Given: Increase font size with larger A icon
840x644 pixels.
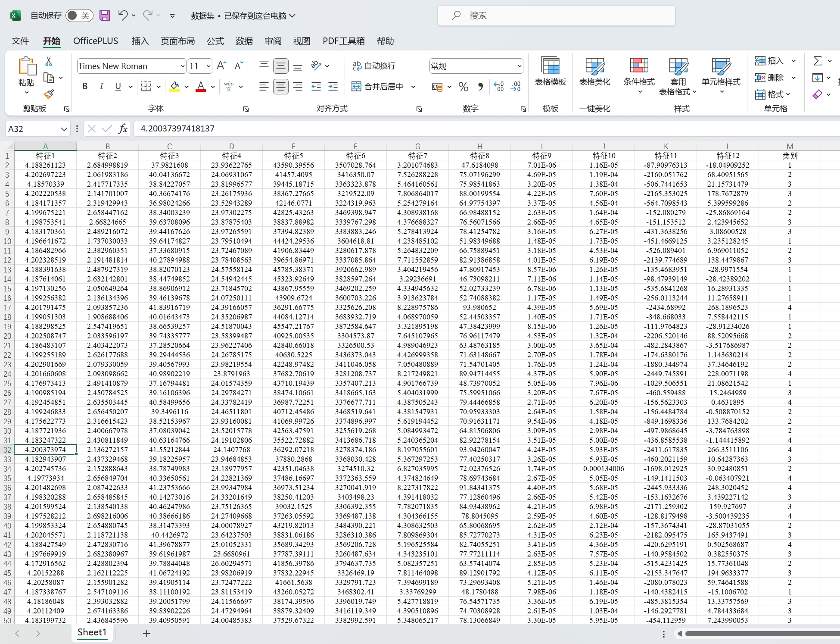Looking at the screenshot, I should pos(221,66).
